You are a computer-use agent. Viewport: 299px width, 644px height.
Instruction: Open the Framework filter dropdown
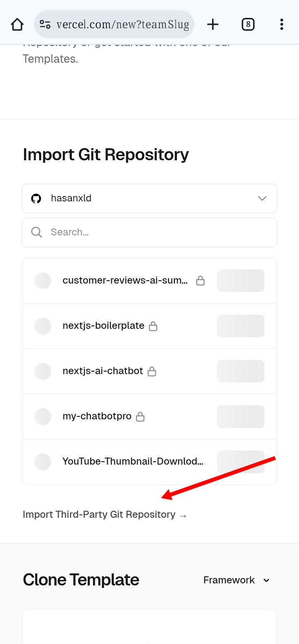(236, 580)
